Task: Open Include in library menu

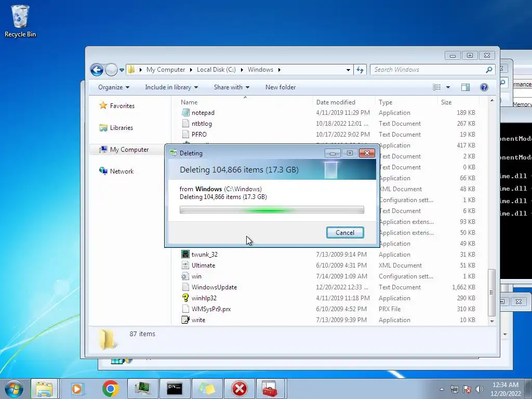Action: click(171, 87)
